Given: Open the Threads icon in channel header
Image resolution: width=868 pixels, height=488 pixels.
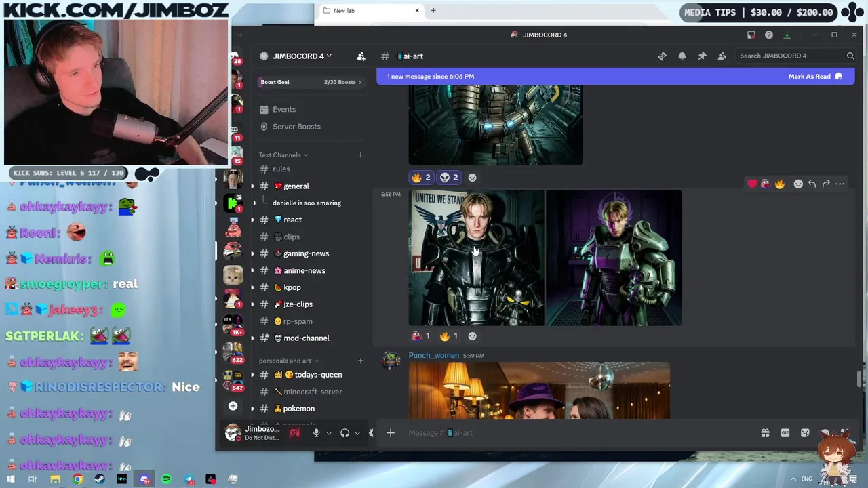Looking at the screenshot, I should pyautogui.click(x=662, y=56).
